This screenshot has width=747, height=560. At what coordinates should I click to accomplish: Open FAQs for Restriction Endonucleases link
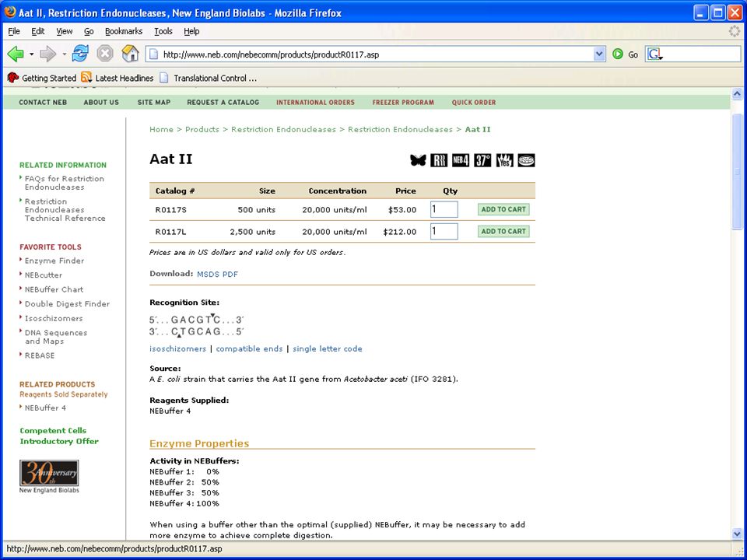coord(65,183)
